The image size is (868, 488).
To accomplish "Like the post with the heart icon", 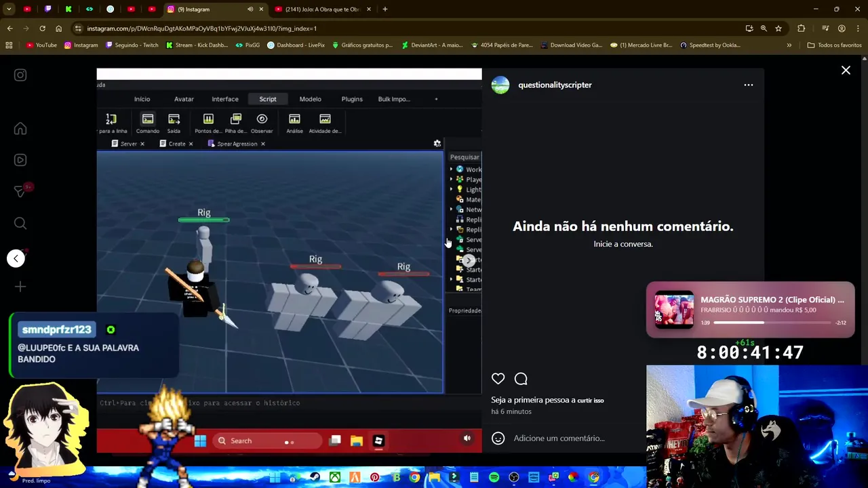I will pos(498,379).
